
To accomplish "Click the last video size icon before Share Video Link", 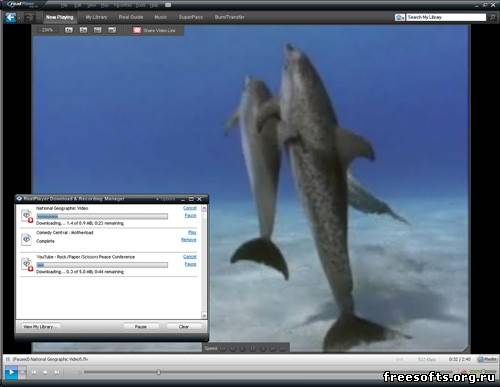I will tap(112, 30).
